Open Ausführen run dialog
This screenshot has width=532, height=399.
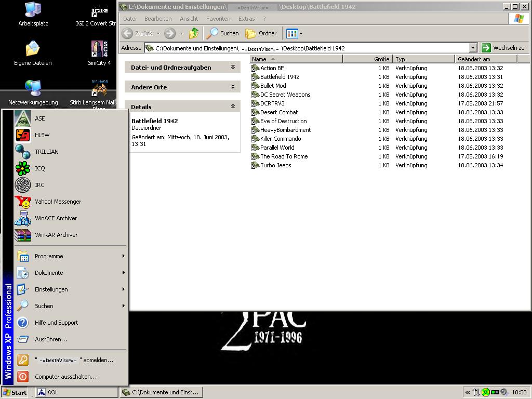tap(71, 339)
